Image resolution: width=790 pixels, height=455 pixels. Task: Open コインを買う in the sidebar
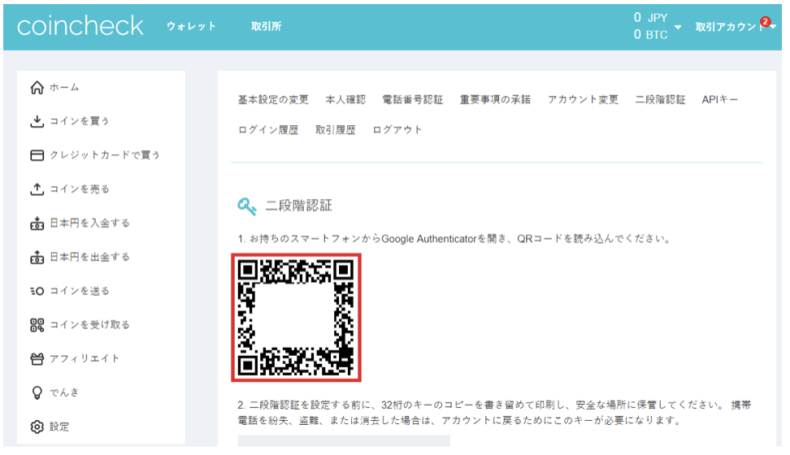79,121
